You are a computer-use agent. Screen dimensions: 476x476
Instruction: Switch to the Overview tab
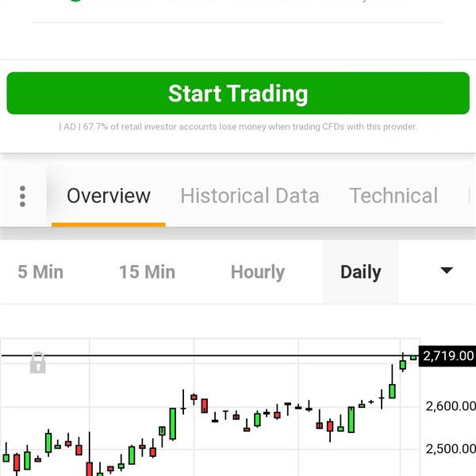[x=109, y=196]
